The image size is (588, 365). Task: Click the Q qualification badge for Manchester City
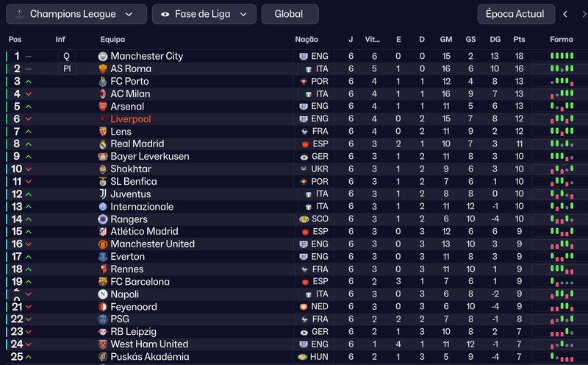67,57
